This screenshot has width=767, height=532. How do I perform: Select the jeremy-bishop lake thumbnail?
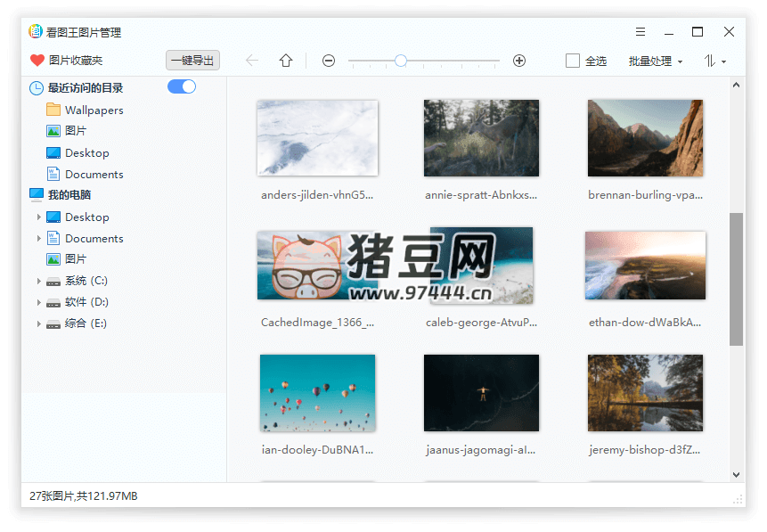point(645,393)
